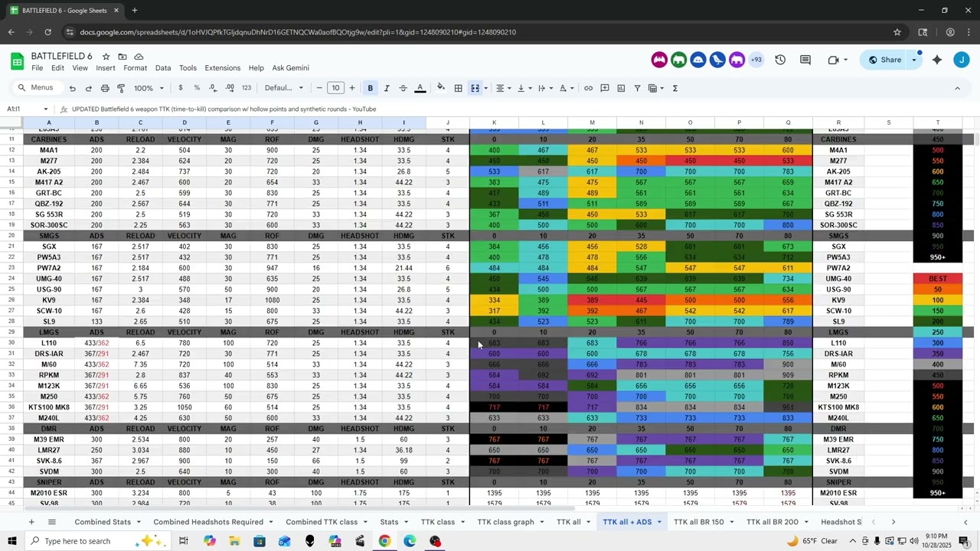Show the +93 additional viewers
The height and width of the screenshot is (551, 980).
click(756, 60)
